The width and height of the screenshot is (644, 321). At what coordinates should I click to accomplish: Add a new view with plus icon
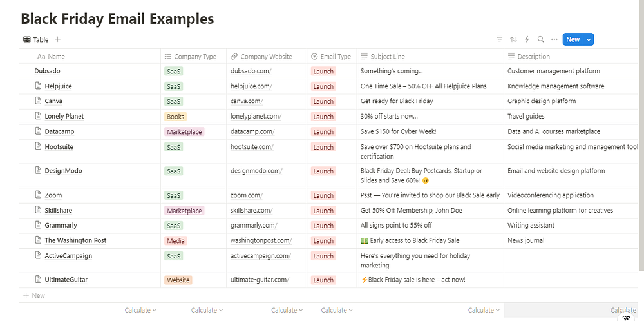pyautogui.click(x=58, y=39)
